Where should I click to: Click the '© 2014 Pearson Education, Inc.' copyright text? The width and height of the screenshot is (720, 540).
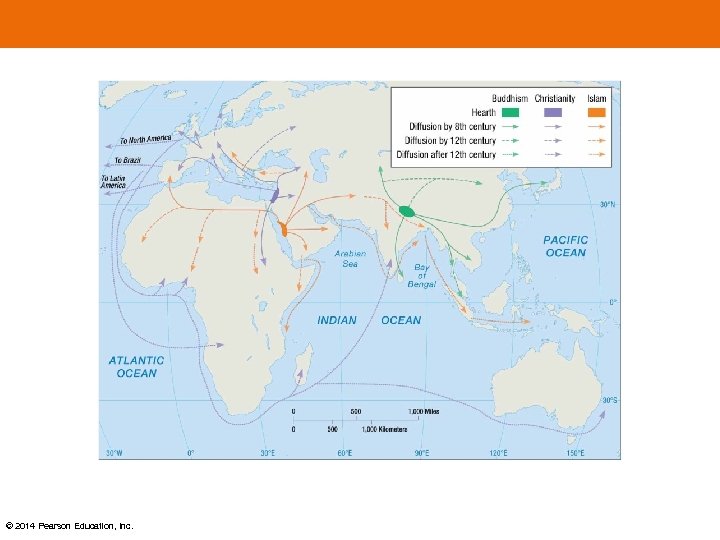[x=69, y=526]
